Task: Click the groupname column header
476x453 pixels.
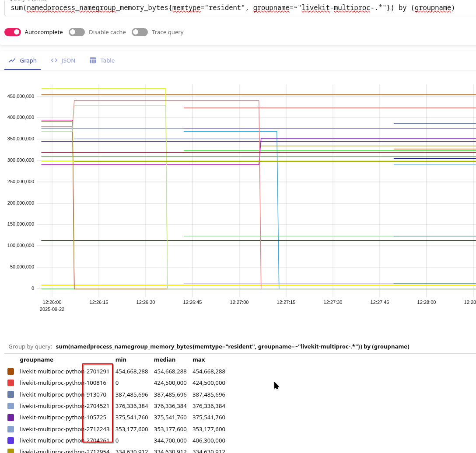Action: point(36,359)
